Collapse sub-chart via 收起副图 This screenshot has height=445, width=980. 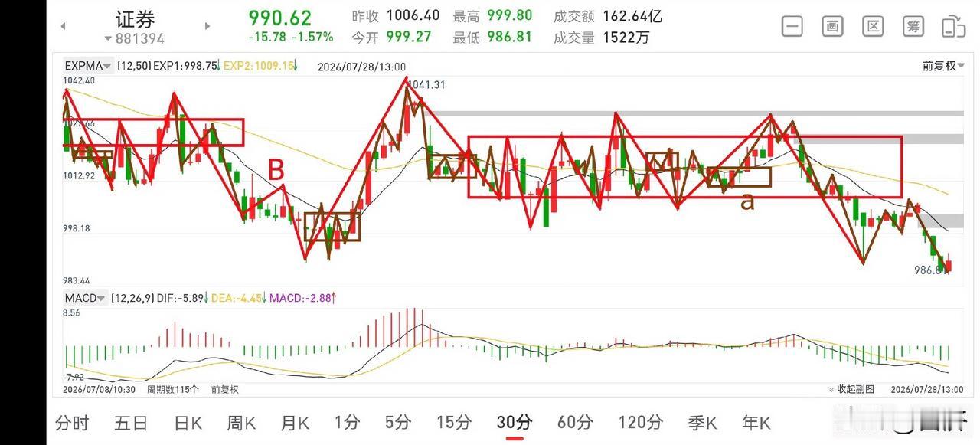851,389
